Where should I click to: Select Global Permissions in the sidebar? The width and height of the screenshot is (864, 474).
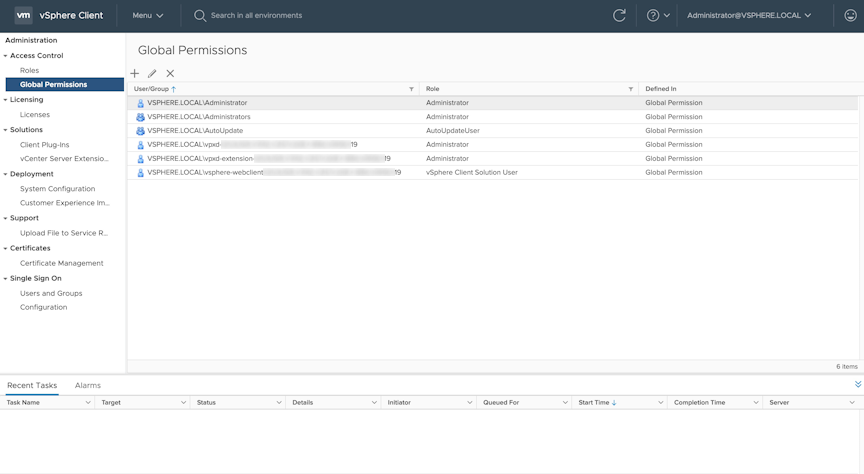tap(64, 84)
